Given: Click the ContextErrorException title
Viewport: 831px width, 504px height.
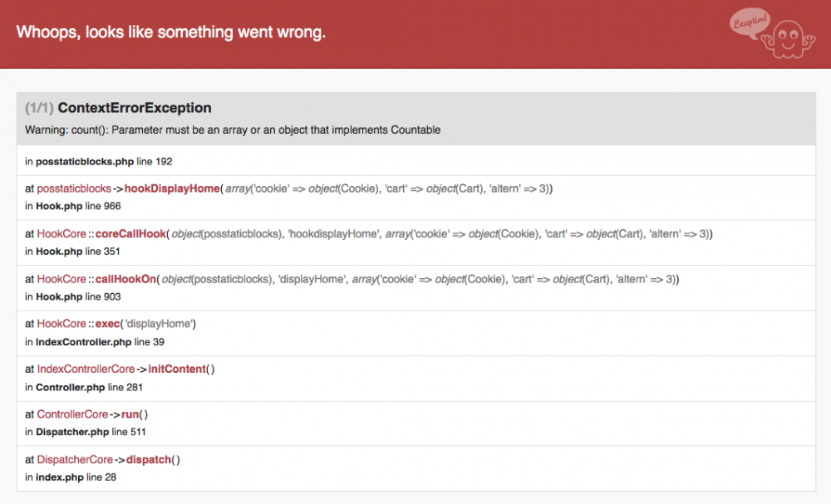Looking at the screenshot, I should pos(146,108).
